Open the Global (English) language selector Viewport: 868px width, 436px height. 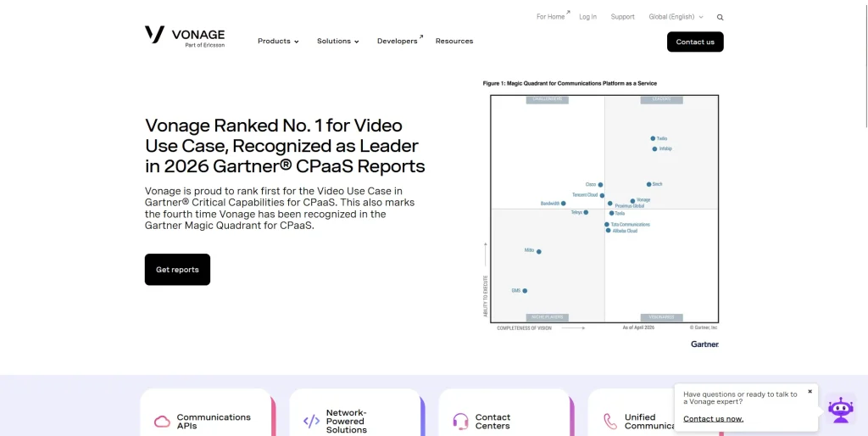pos(676,17)
